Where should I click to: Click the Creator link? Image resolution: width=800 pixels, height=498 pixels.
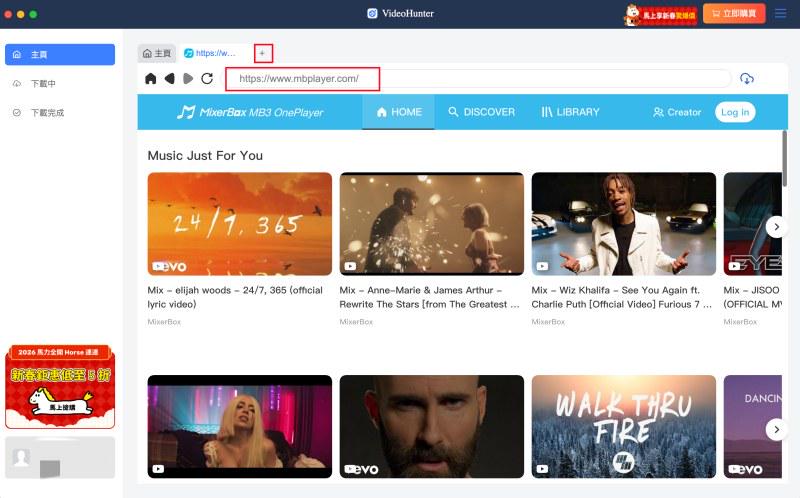(677, 112)
